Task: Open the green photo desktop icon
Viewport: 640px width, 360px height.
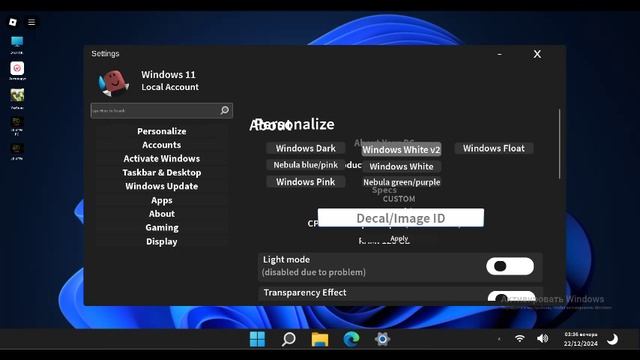Action: pos(17,96)
